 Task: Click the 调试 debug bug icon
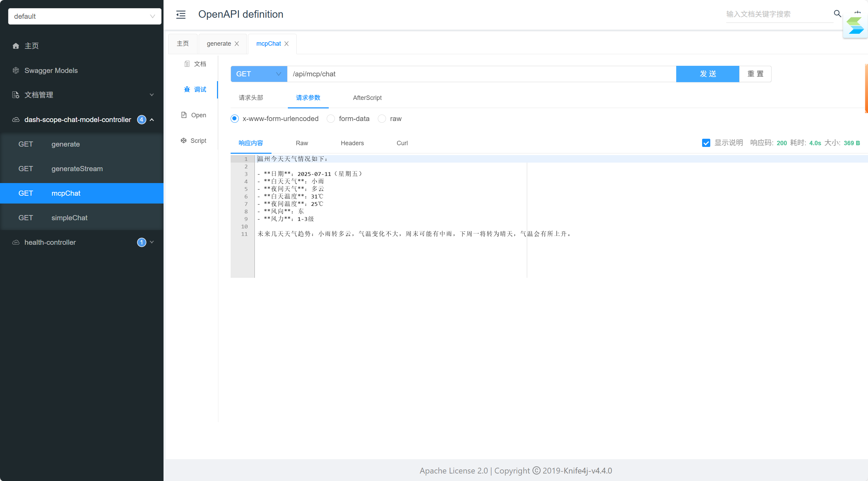[187, 89]
